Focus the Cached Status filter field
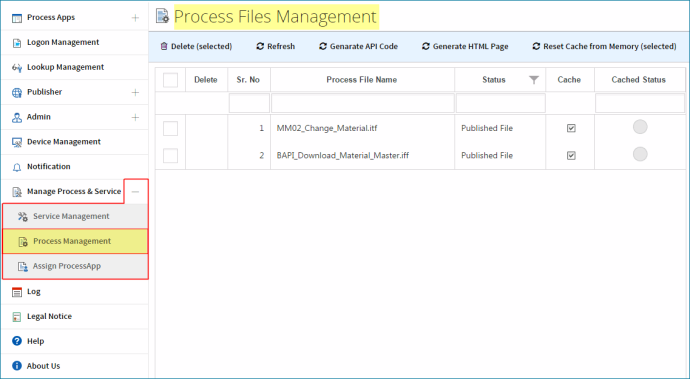 point(640,104)
